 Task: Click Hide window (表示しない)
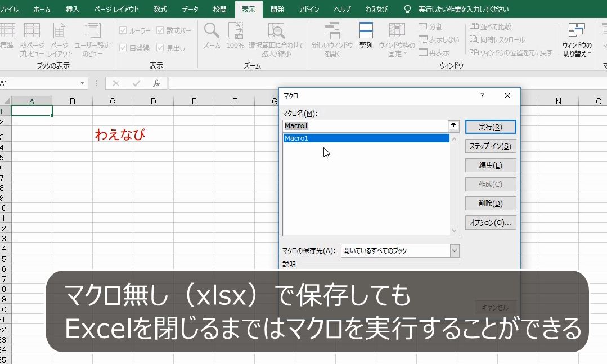click(x=439, y=39)
